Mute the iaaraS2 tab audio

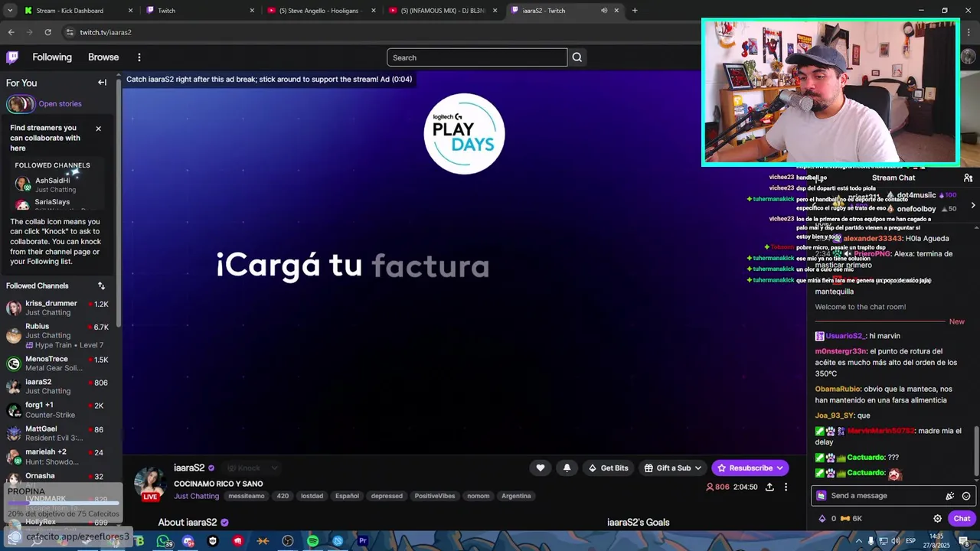pos(604,11)
